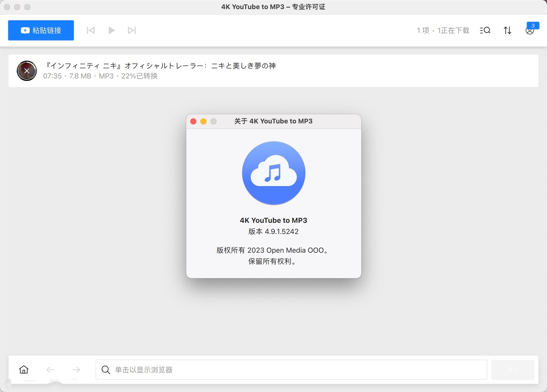Click the 1 项 · 1正在下载 status text
The width and height of the screenshot is (547, 392).
click(443, 30)
